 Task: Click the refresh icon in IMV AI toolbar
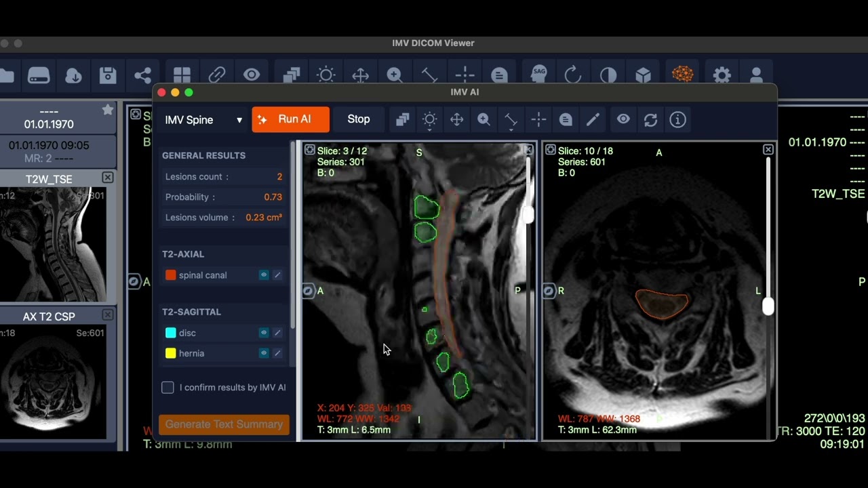(x=650, y=120)
